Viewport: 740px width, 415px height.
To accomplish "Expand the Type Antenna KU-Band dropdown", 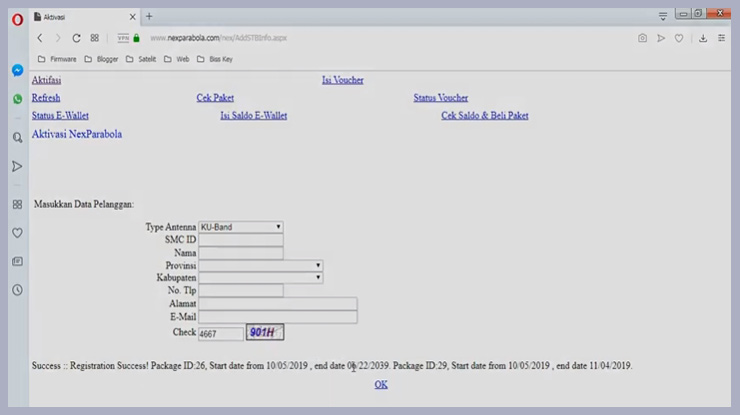I will click(x=241, y=227).
